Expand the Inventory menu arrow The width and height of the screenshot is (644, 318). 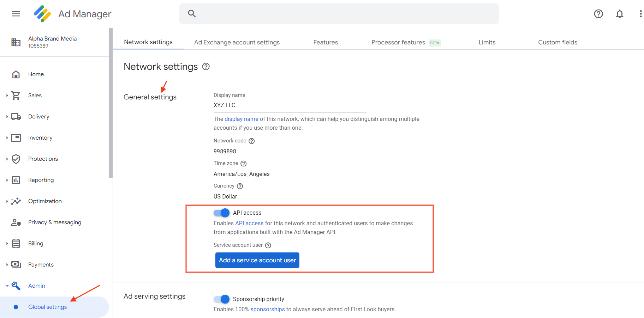[7, 138]
